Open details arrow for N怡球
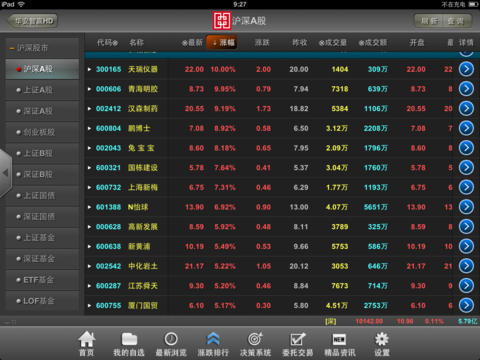 466,207
